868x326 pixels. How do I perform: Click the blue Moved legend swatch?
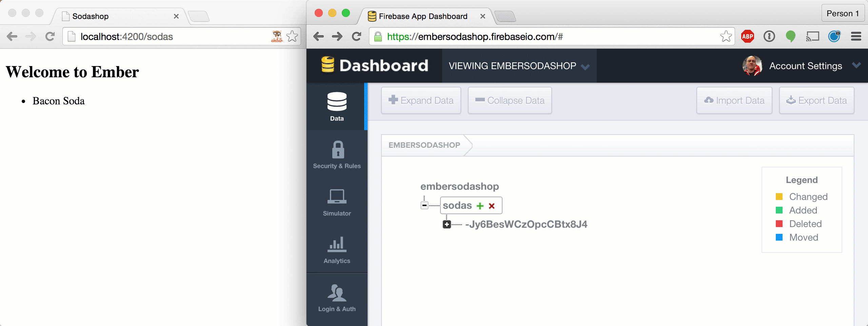779,237
